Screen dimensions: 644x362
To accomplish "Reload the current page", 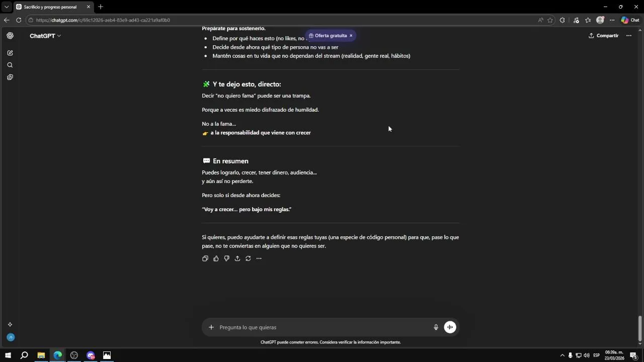I will tap(19, 20).
